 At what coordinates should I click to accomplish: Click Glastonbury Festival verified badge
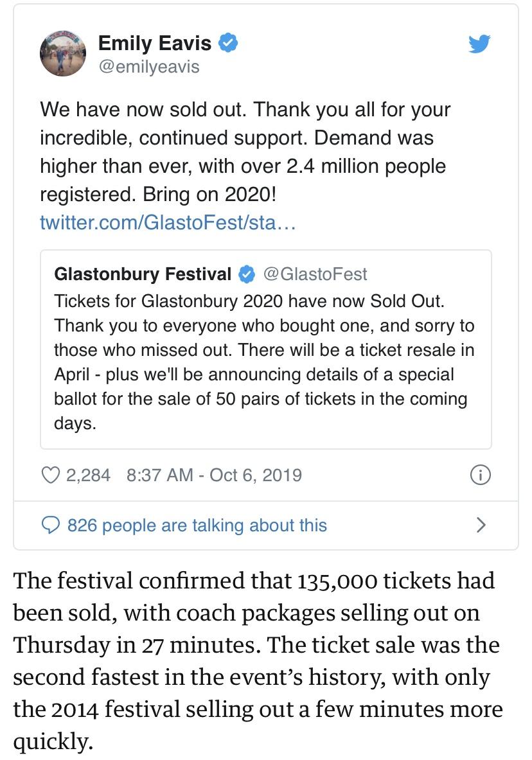(247, 274)
